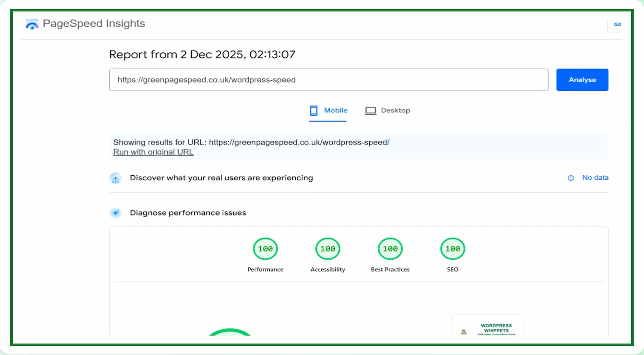Screen dimensions: 644x355
Task: Click the large performance gauge circle
Action: tap(230, 332)
